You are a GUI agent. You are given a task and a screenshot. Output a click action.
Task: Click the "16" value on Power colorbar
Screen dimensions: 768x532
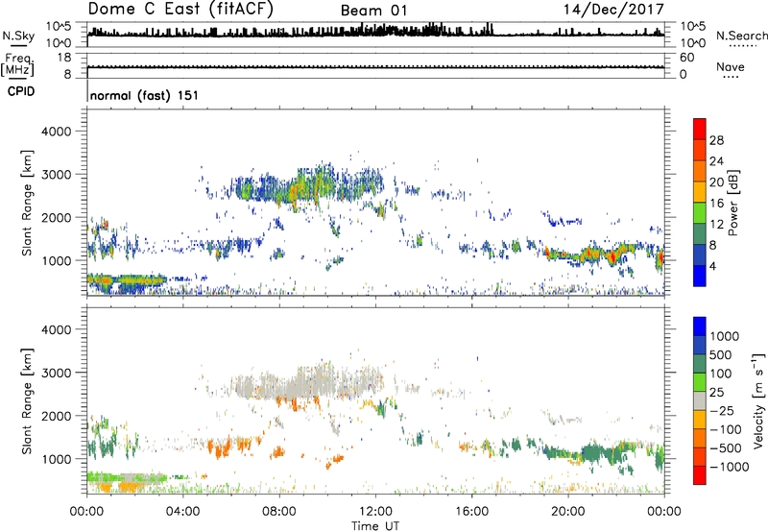tap(716, 204)
